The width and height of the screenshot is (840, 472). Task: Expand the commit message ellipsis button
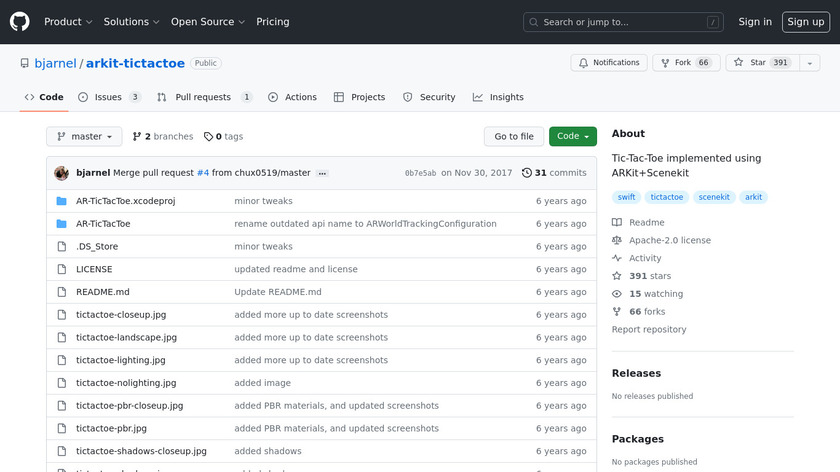click(322, 173)
